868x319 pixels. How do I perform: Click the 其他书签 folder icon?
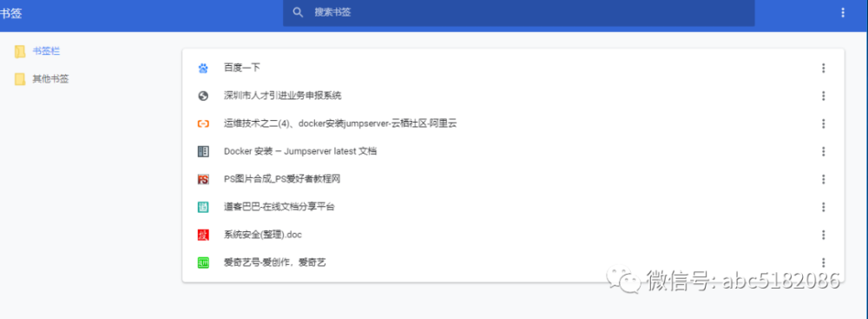[x=20, y=79]
